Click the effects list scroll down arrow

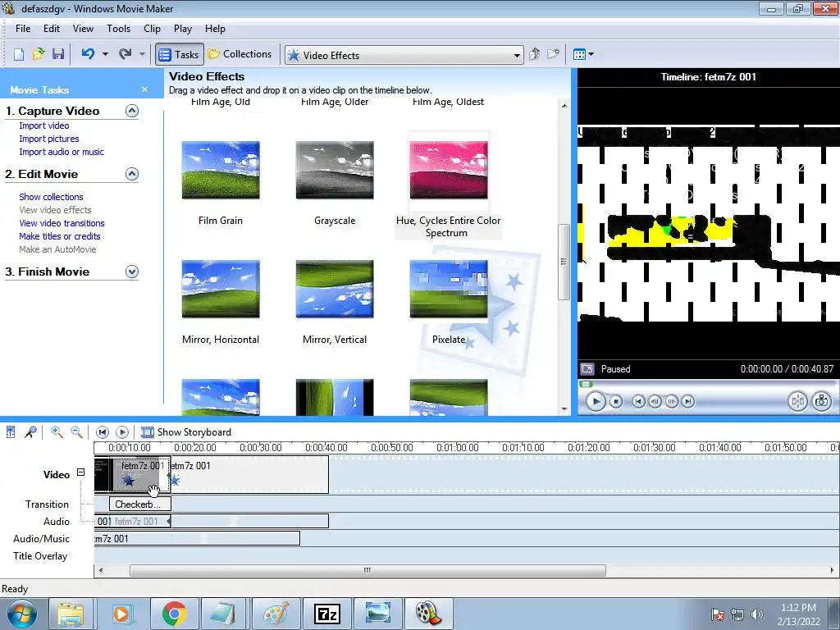564,409
